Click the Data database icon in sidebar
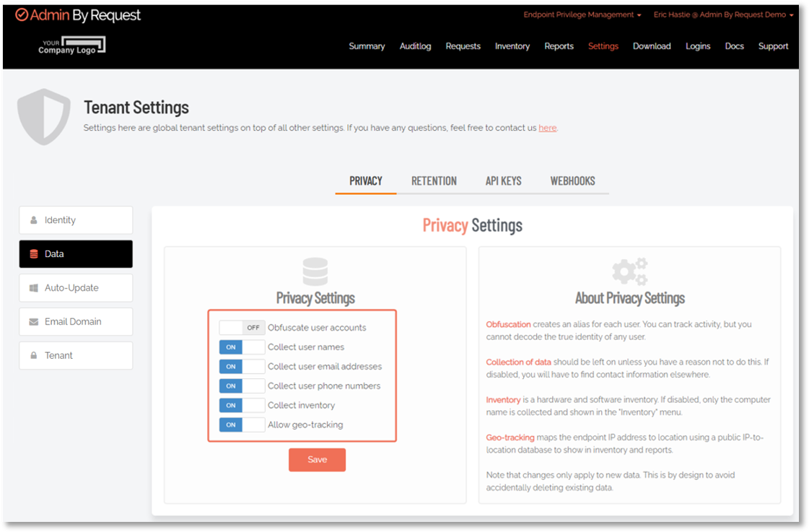The height and width of the screenshot is (532, 809). coord(34,254)
